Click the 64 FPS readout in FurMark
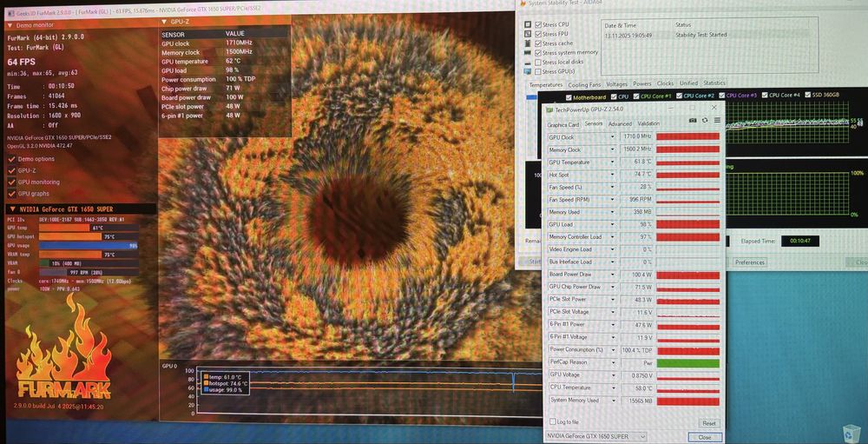Image resolution: width=868 pixels, height=444 pixels. (22, 62)
